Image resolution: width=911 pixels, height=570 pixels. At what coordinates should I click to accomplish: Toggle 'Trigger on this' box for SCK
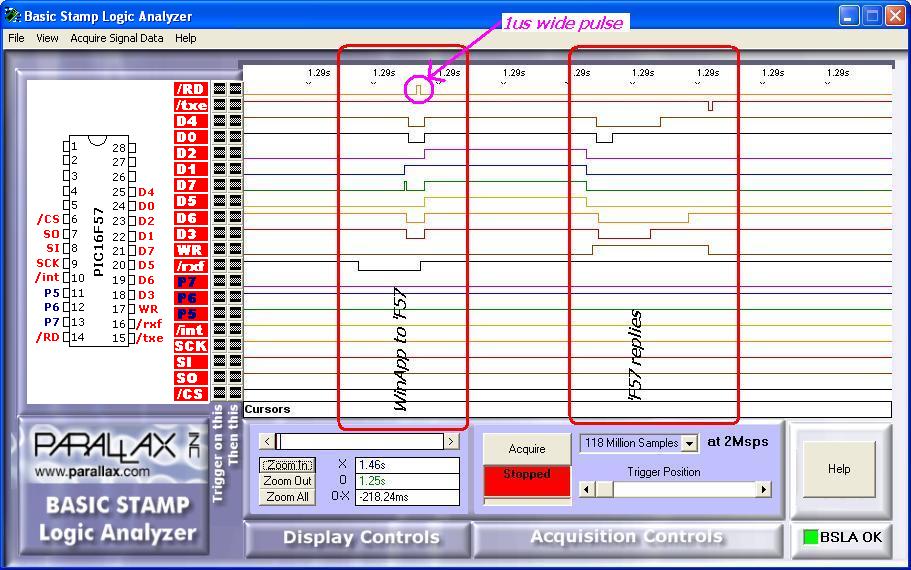[219, 346]
